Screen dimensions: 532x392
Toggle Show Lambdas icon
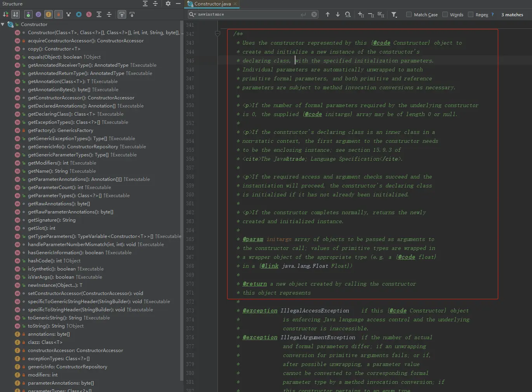coord(89,14)
